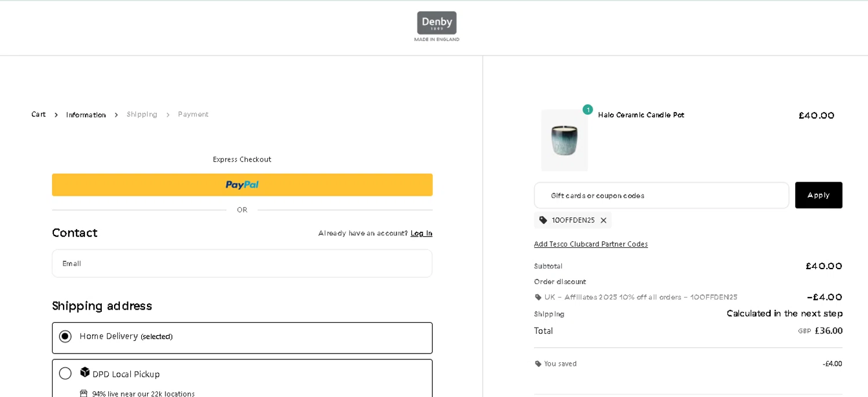The width and height of the screenshot is (868, 397).
Task: Click the Shipping address heading
Action: (x=102, y=306)
